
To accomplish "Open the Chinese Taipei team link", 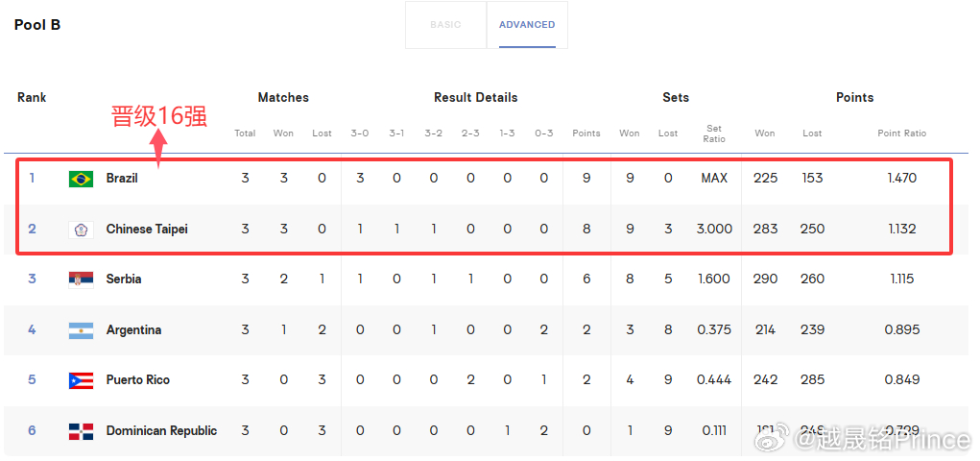I will coord(147,229).
